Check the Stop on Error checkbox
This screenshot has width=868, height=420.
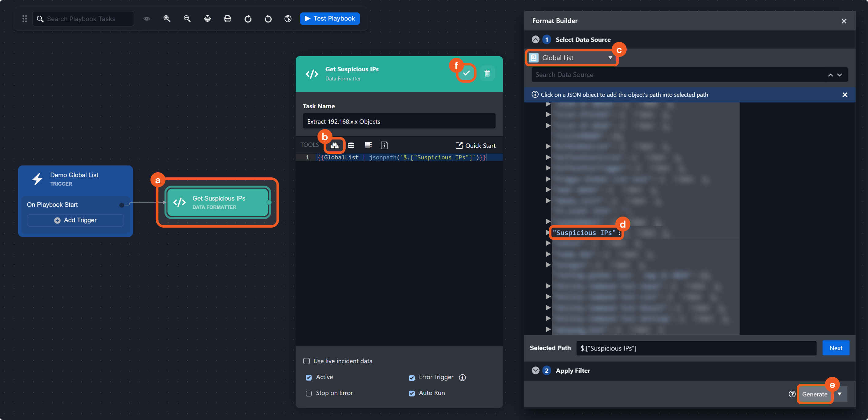point(309,393)
